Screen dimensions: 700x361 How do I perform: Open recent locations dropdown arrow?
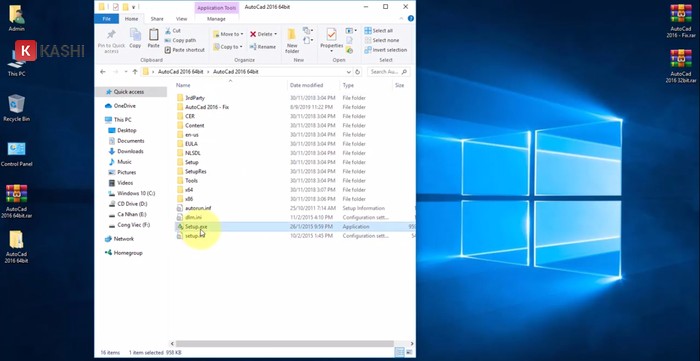125,72
